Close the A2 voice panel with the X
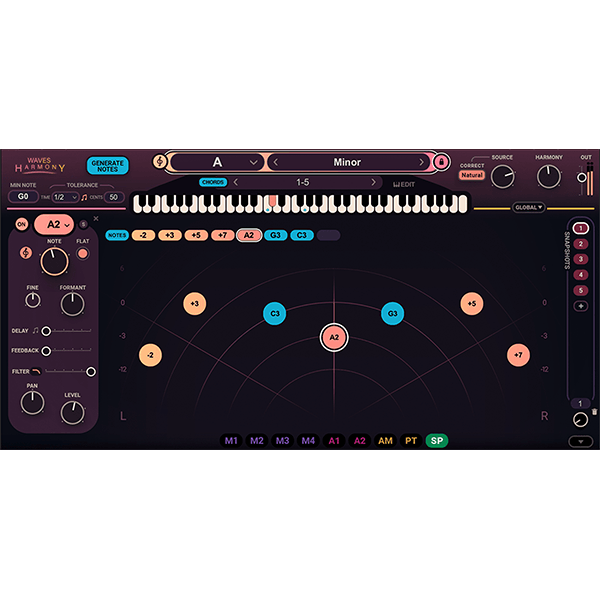 pyautogui.click(x=96, y=218)
